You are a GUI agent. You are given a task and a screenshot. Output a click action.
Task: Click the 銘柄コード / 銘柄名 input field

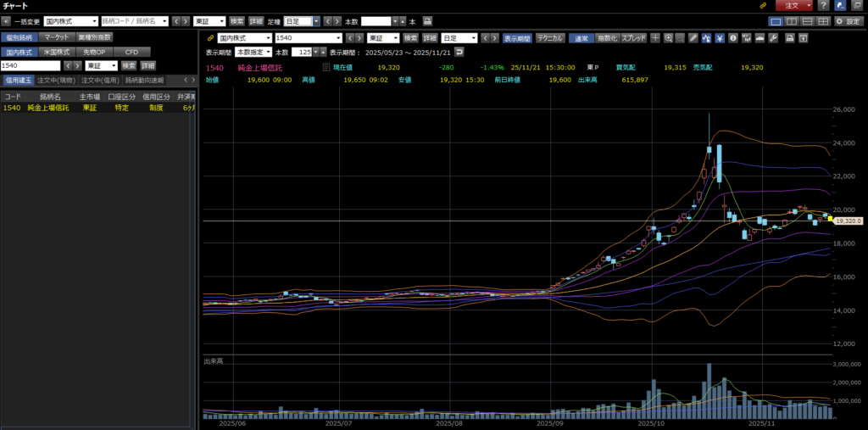tap(133, 20)
